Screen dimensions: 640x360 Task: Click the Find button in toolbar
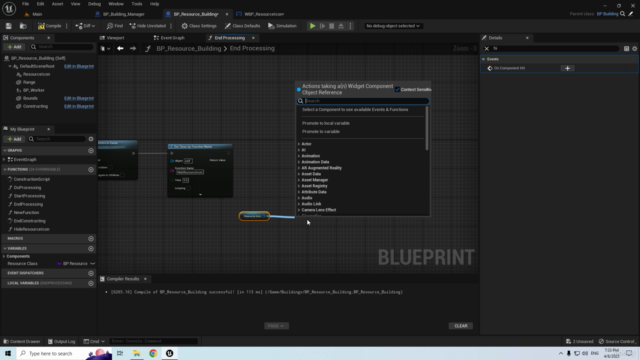tap(115, 26)
